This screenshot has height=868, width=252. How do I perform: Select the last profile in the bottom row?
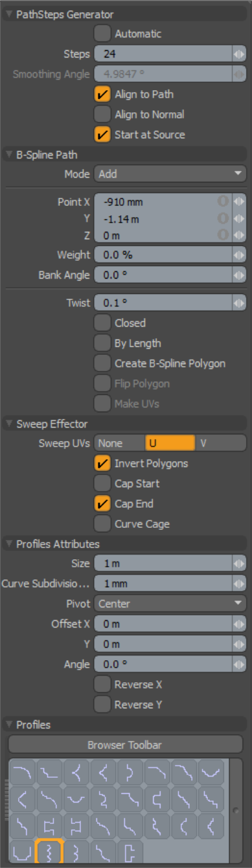[x=129, y=853]
